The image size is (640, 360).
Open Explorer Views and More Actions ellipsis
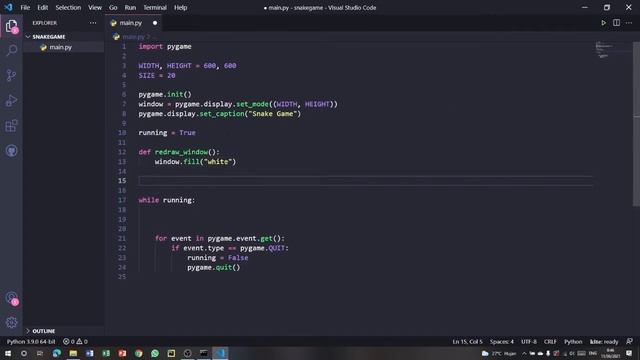click(93, 23)
